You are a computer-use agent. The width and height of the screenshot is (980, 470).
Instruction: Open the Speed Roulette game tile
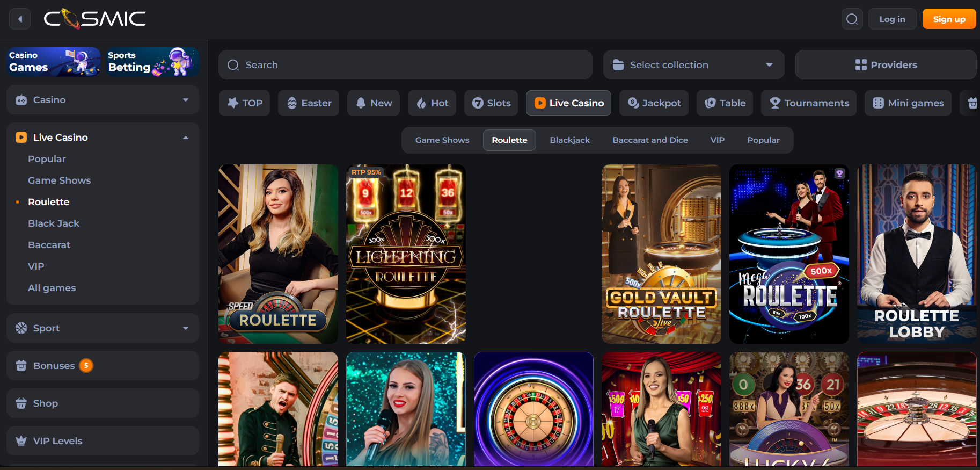point(278,254)
